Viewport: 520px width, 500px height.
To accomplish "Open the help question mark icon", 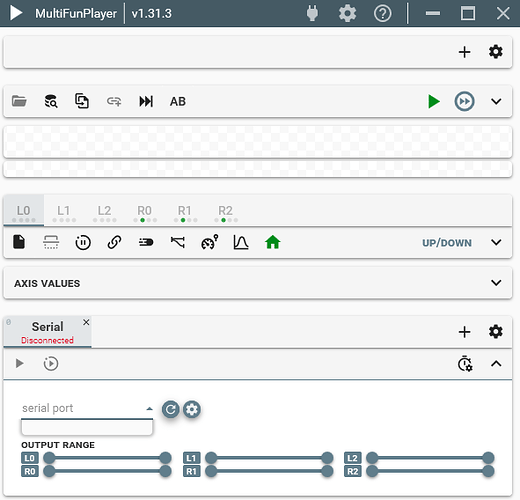I will [382, 14].
